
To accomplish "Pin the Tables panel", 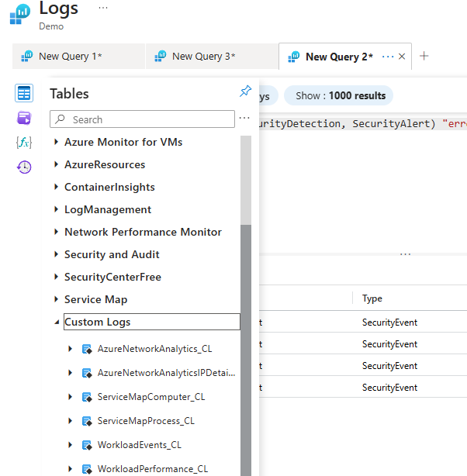I will pos(245,91).
